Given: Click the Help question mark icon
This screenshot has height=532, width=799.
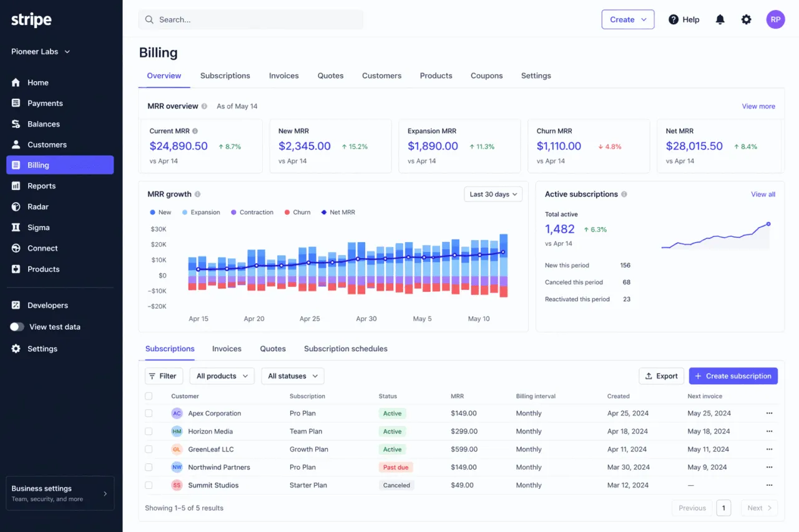Looking at the screenshot, I should pyautogui.click(x=674, y=19).
